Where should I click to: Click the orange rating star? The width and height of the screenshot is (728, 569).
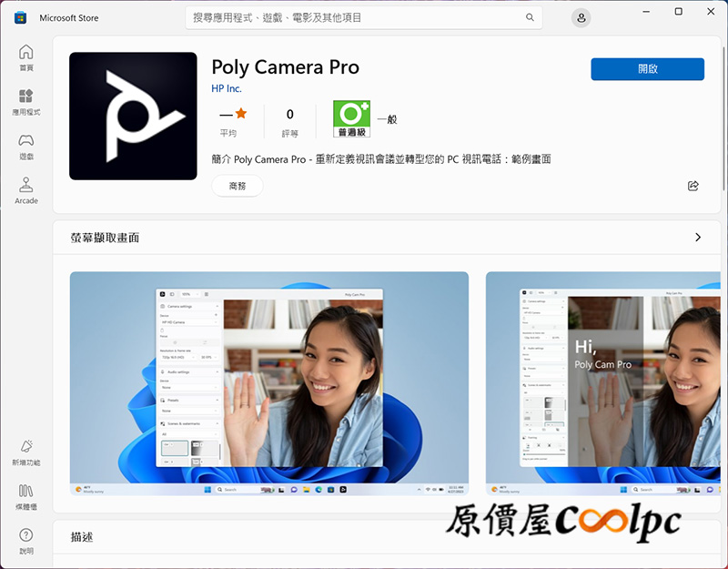tap(241, 113)
